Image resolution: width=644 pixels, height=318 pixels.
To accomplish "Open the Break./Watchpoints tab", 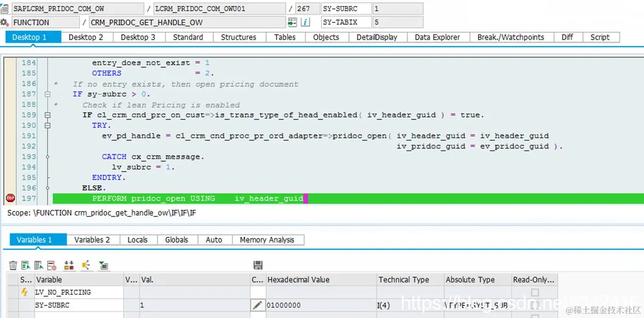I will tap(511, 37).
